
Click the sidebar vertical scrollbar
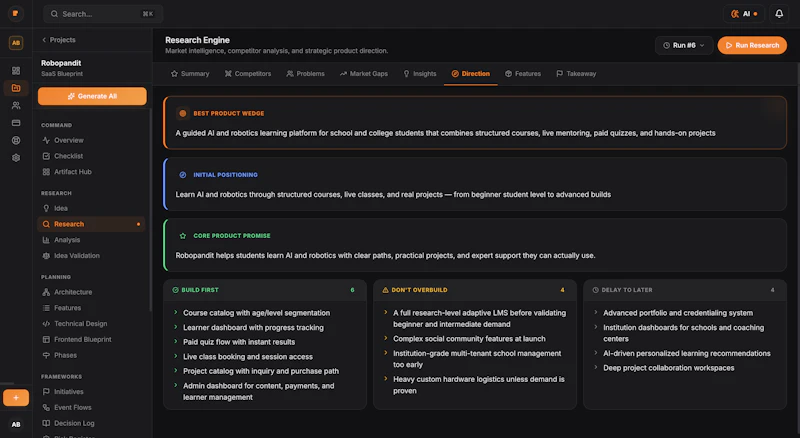(x=151, y=209)
